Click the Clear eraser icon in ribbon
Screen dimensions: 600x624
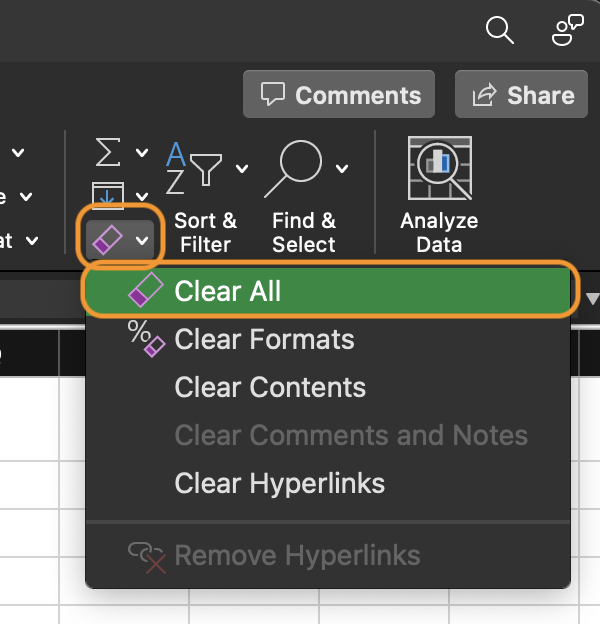[x=107, y=239]
